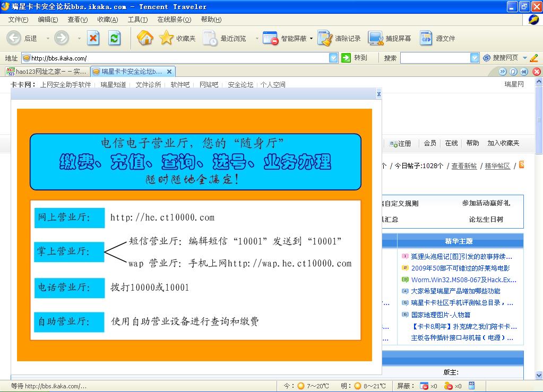The image size is (543, 392).
Task: Click the 瑞星网 link
Action: point(514,84)
